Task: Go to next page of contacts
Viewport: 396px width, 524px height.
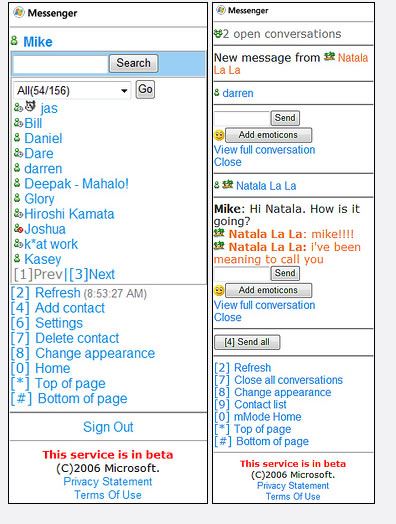Action: [92, 274]
